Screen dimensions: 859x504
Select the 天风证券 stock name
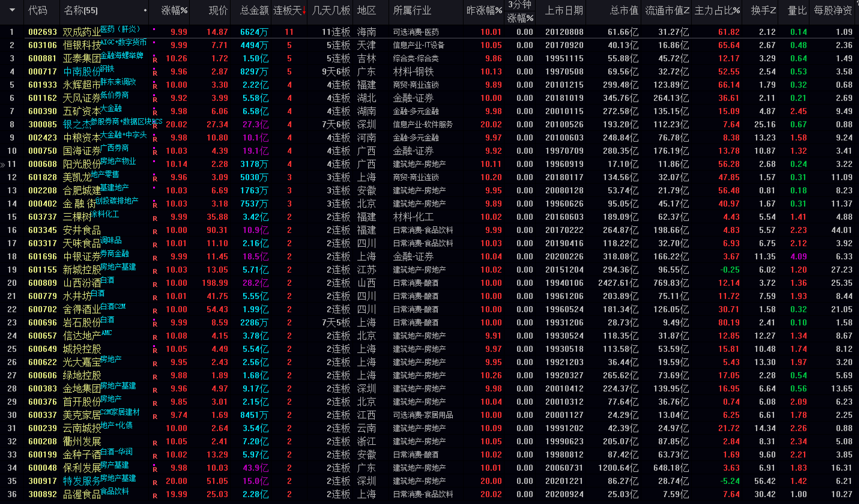point(82,98)
